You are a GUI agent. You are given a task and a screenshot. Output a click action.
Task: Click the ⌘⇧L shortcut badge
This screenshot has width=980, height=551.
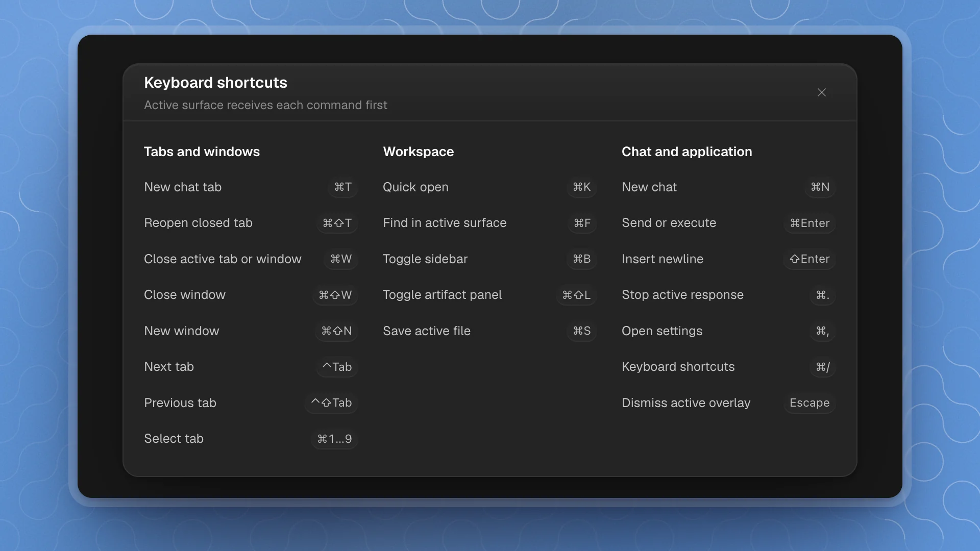tap(576, 295)
